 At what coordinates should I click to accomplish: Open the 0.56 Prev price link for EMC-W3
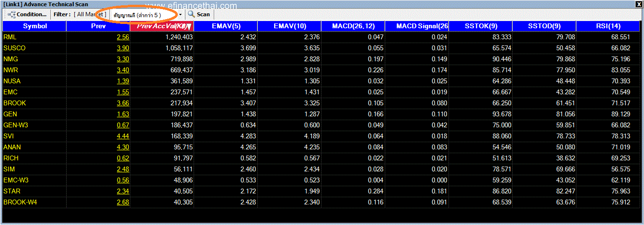[123, 180]
